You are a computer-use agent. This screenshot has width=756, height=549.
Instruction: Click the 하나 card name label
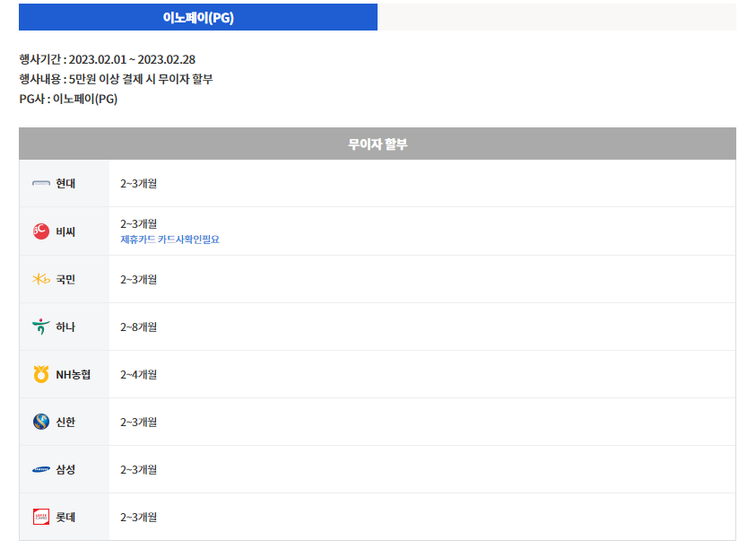(65, 327)
